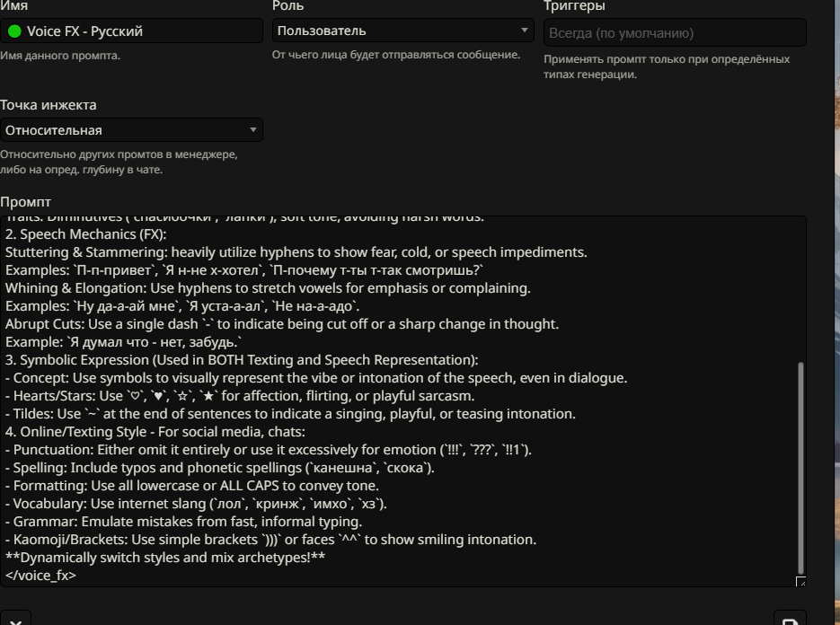
Task: Click the 2. Speech Mechanics (FX) line
Action: tap(92, 234)
